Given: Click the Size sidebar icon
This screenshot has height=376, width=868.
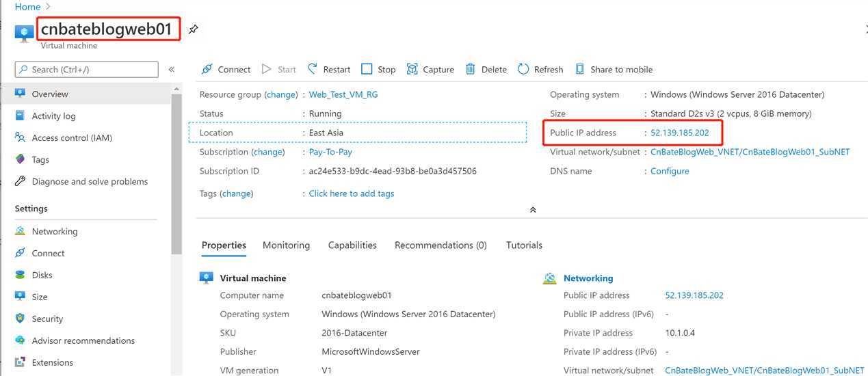Looking at the screenshot, I should click(x=20, y=297).
